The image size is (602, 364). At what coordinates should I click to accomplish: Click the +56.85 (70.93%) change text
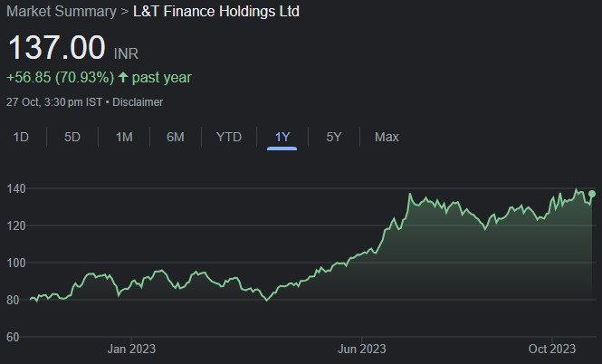[x=61, y=78]
